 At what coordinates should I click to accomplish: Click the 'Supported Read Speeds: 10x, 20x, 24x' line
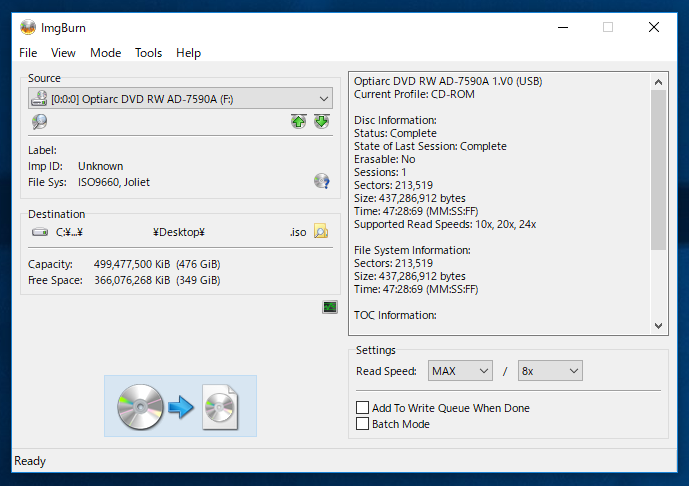pyautogui.click(x=445, y=224)
